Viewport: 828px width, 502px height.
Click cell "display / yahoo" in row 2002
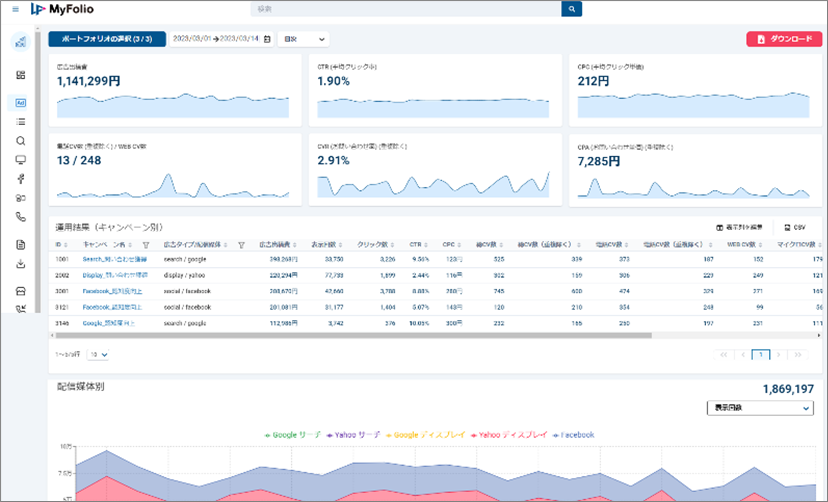pos(184,276)
